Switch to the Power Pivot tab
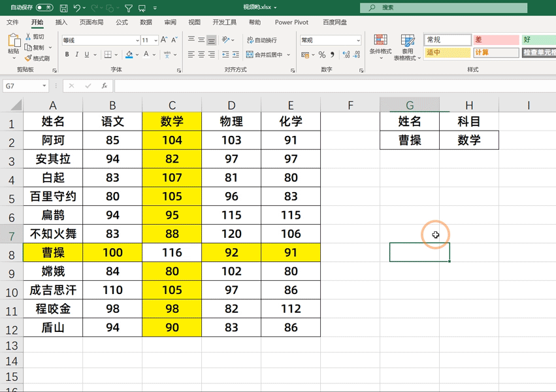 [291, 22]
